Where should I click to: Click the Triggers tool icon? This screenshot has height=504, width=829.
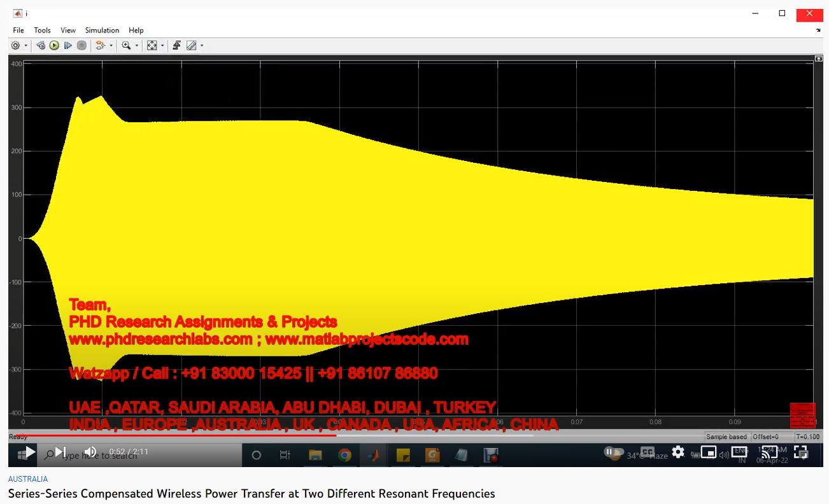[176, 46]
